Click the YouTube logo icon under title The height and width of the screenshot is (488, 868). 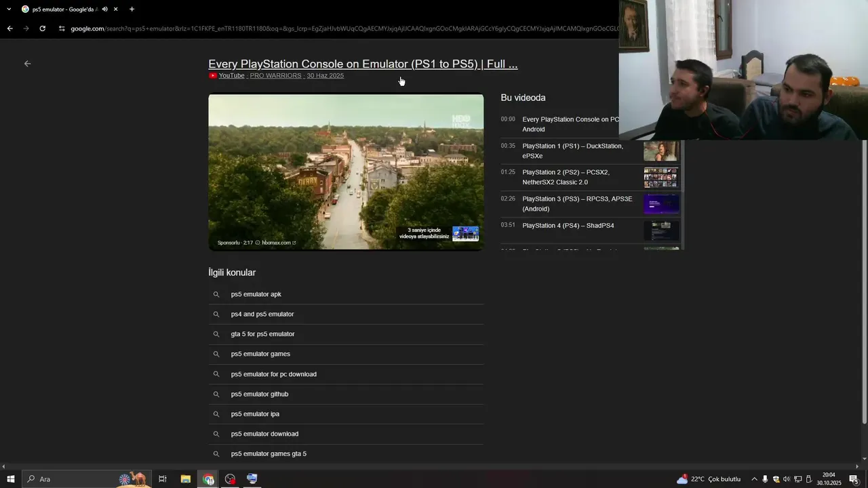pos(212,75)
